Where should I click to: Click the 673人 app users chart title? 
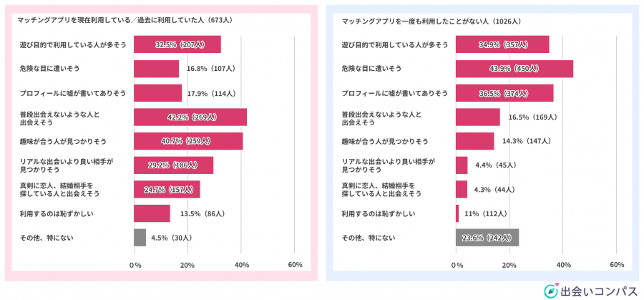[x=129, y=21]
